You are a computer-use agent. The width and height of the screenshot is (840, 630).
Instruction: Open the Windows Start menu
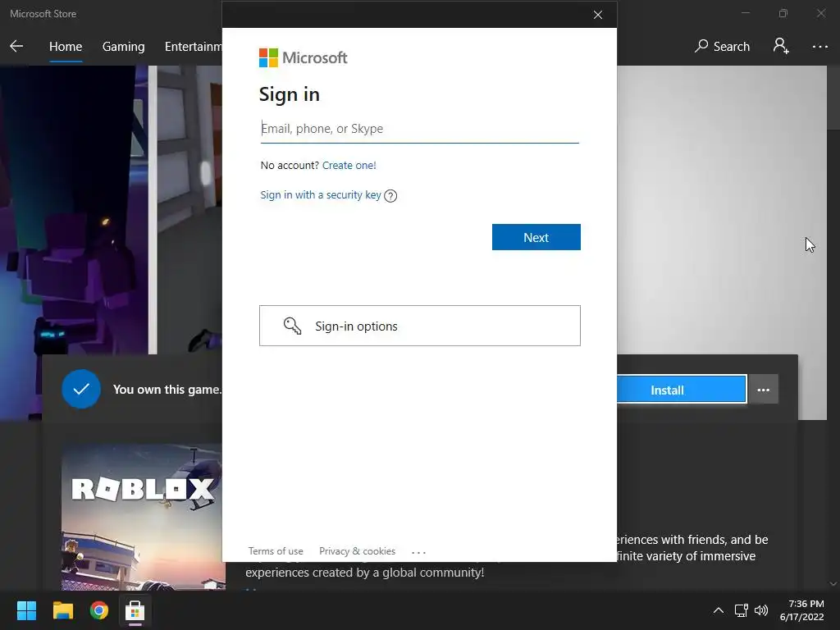(26, 610)
